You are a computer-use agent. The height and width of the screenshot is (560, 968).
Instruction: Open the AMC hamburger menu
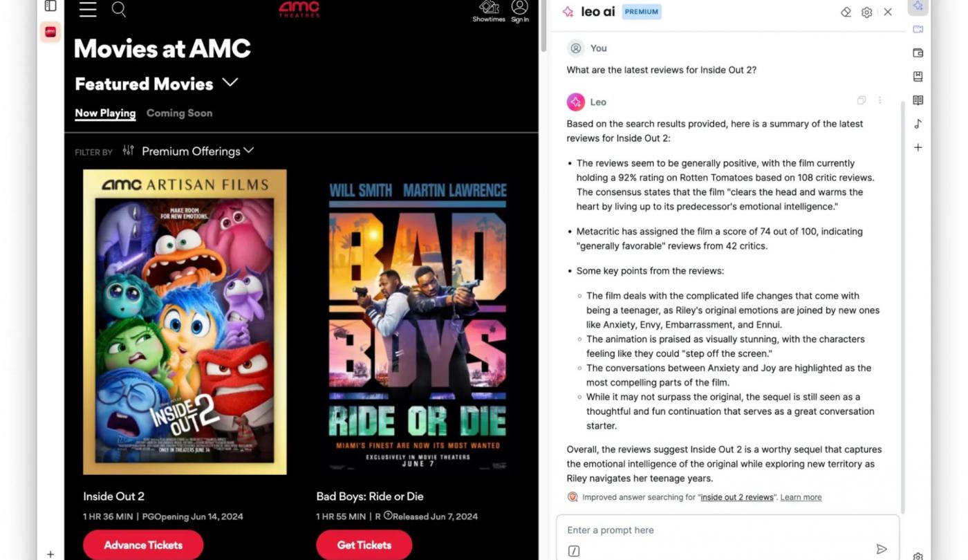88,9
